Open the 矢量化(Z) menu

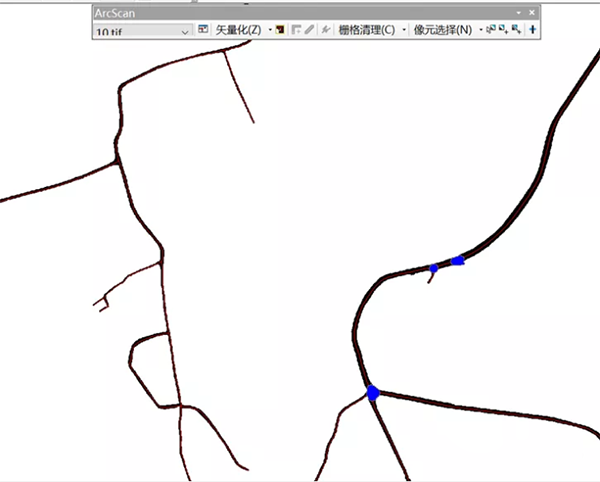pyautogui.click(x=238, y=29)
